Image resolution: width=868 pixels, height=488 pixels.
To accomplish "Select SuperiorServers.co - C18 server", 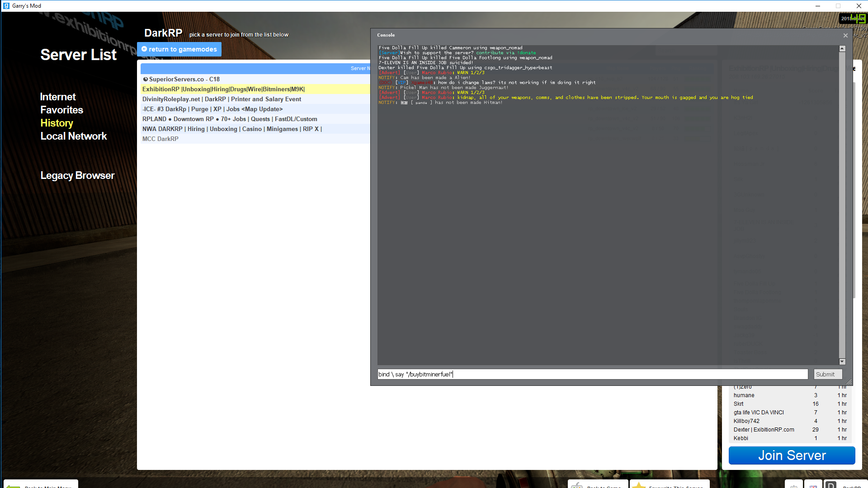I will point(255,79).
